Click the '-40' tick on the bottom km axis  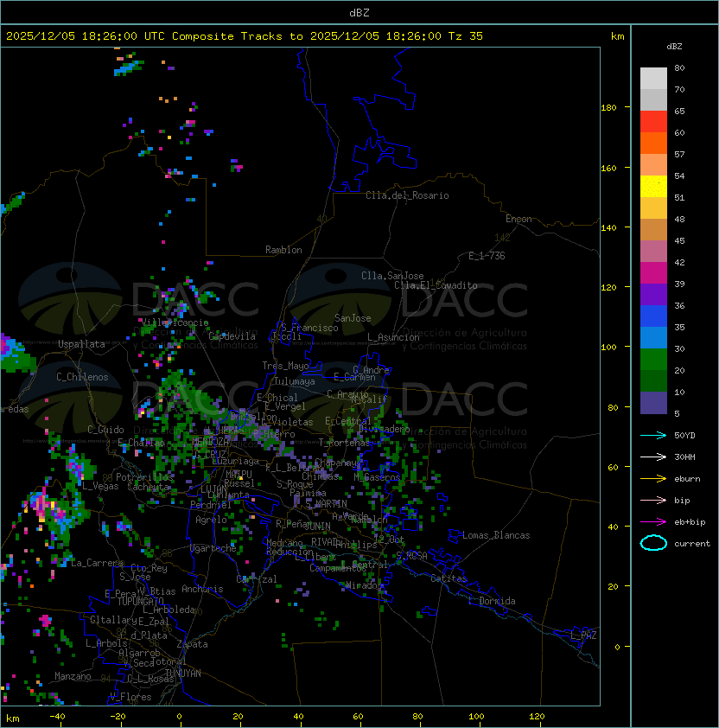[x=57, y=717]
